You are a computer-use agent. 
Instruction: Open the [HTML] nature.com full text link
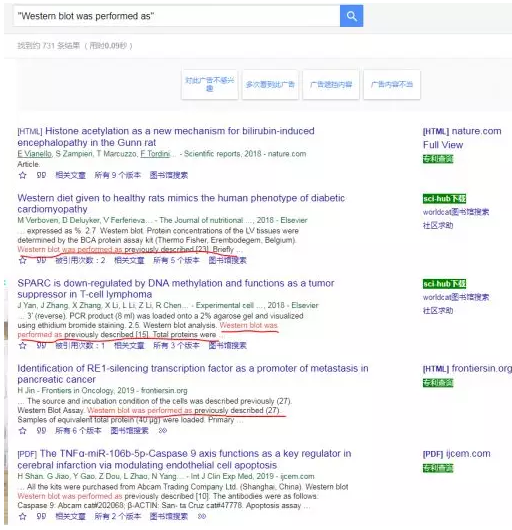pos(462,131)
